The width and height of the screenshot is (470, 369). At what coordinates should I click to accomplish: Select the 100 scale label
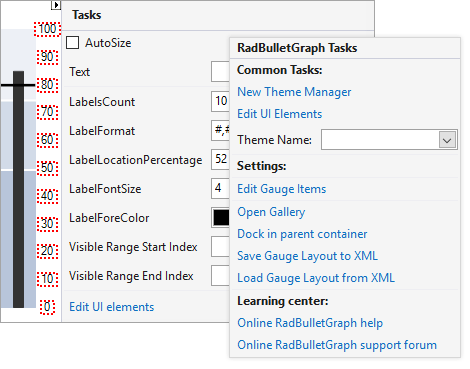(x=47, y=29)
